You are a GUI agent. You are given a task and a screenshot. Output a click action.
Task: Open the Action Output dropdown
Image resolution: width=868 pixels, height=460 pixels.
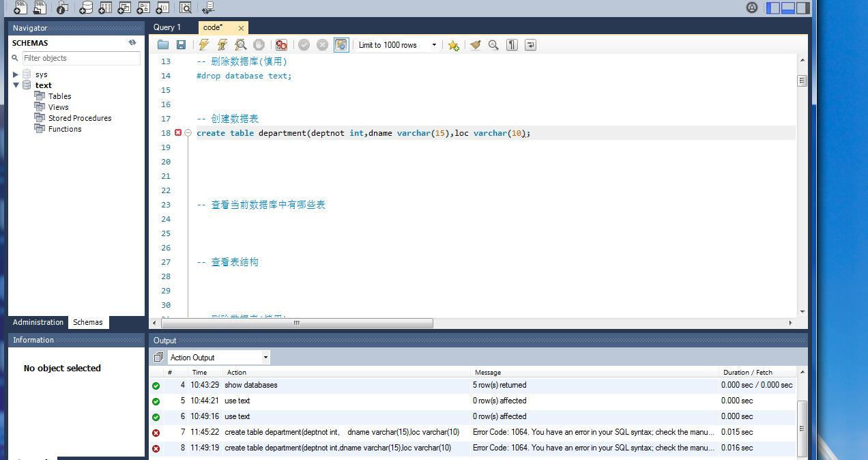218,358
